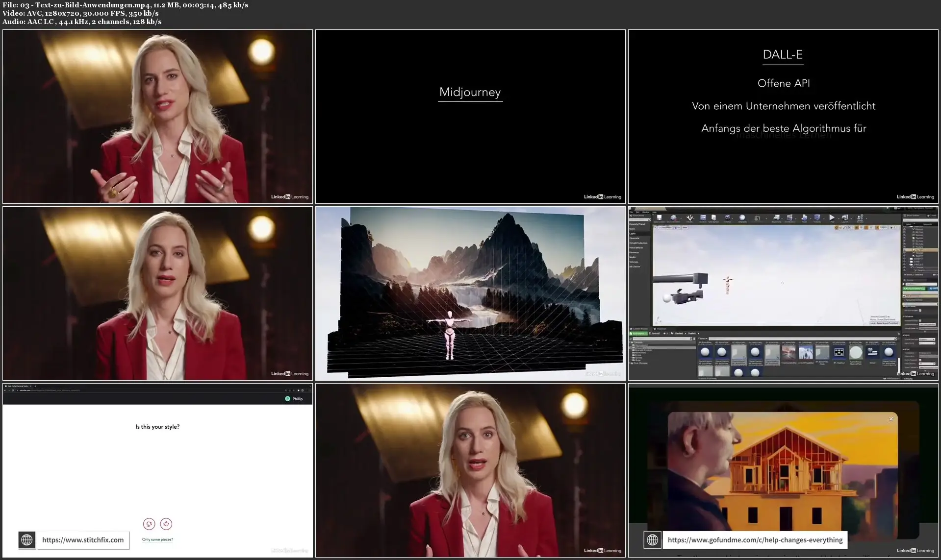Click the thumbs-down icon on Stitch Fix
The image size is (941, 560).
[149, 524]
